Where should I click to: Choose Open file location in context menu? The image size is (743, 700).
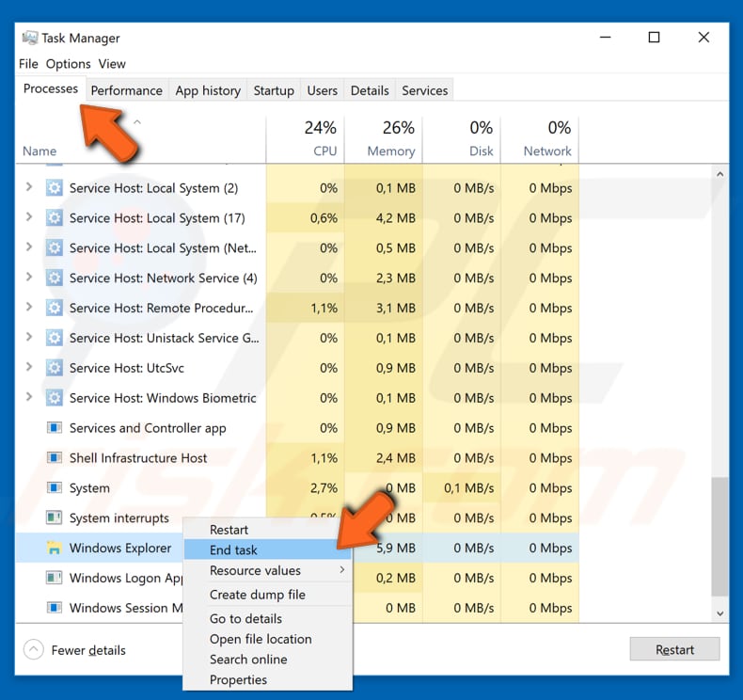268,639
